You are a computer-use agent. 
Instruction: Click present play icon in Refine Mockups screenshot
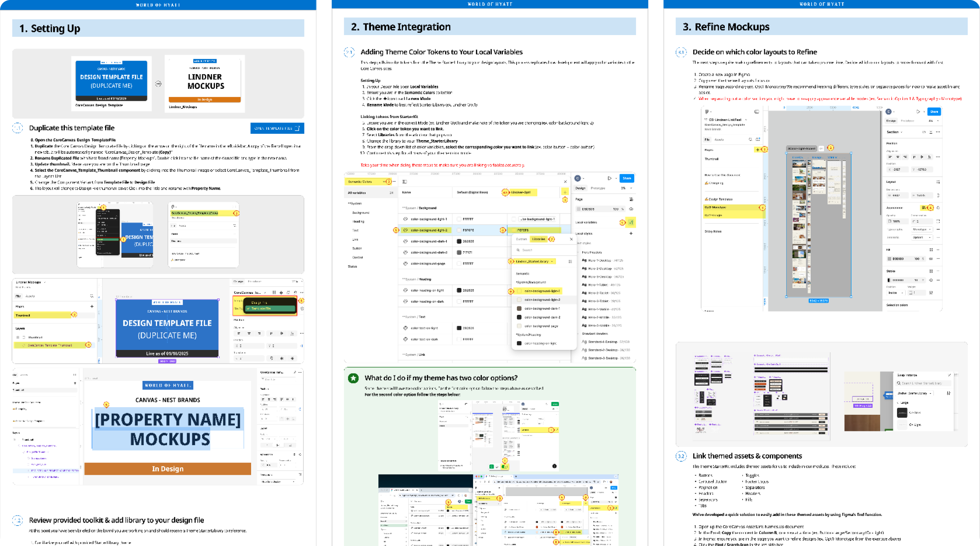click(918, 112)
